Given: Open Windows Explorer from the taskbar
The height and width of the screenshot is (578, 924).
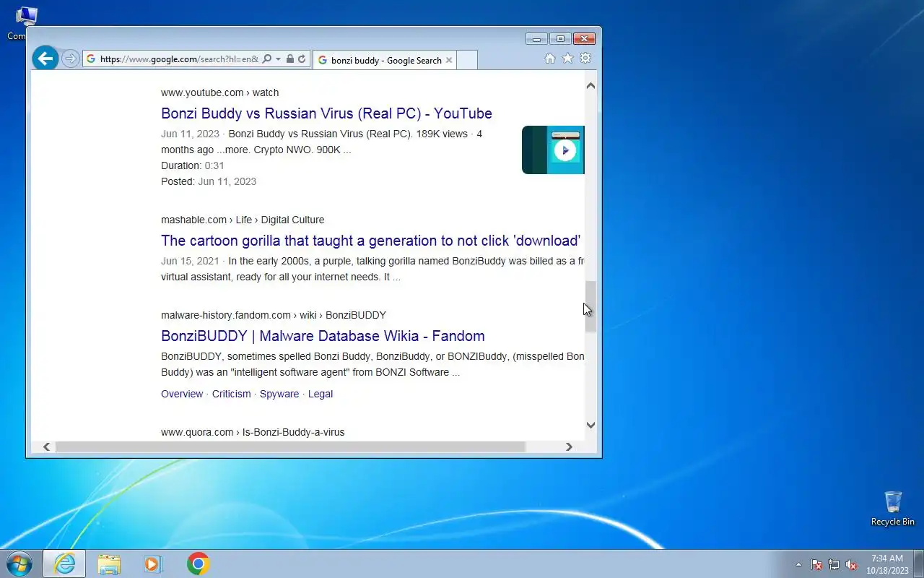Looking at the screenshot, I should tap(109, 564).
